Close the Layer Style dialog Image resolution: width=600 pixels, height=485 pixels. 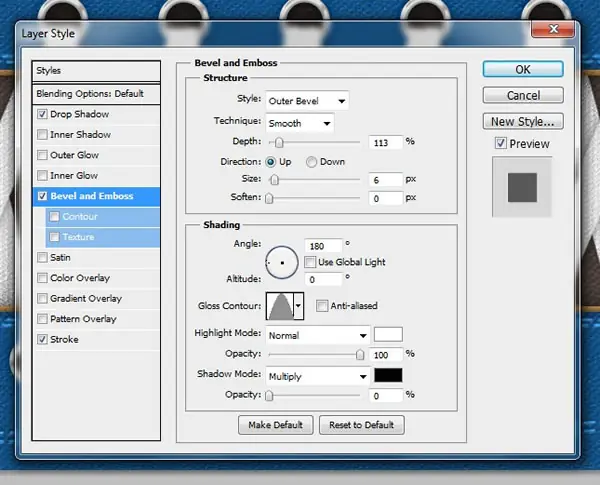pyautogui.click(x=553, y=29)
